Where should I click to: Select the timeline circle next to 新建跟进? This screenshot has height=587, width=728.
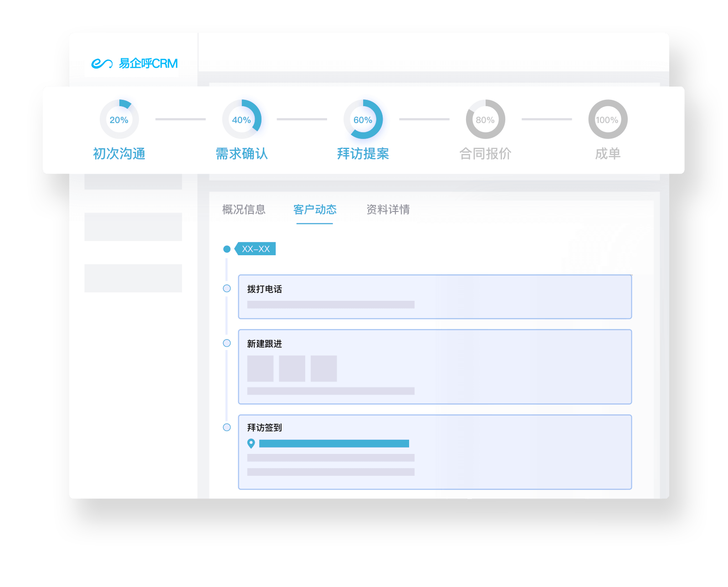click(x=227, y=343)
